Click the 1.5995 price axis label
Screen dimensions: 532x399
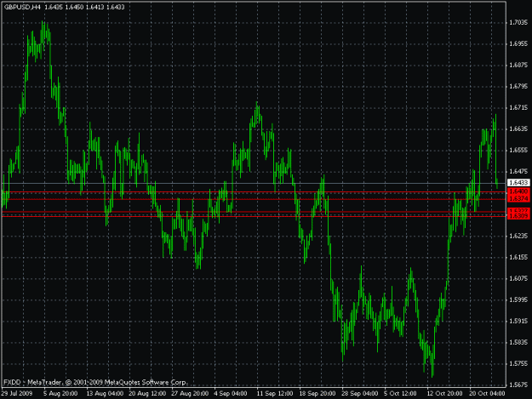click(x=518, y=300)
